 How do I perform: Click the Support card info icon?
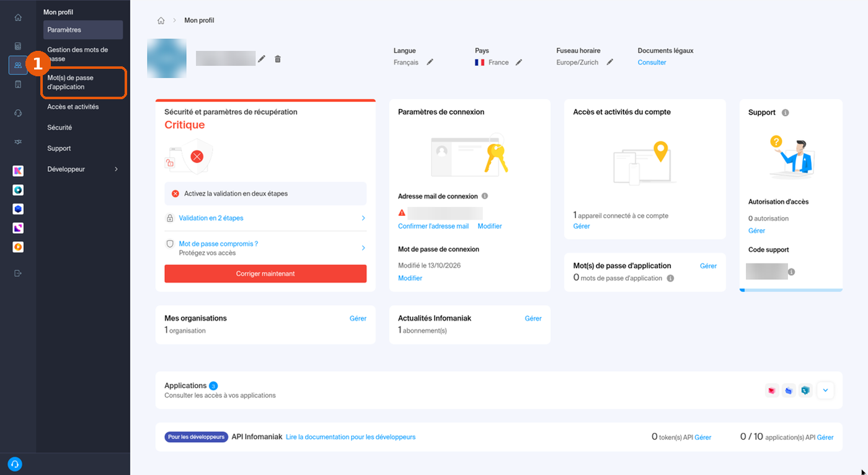pos(786,113)
